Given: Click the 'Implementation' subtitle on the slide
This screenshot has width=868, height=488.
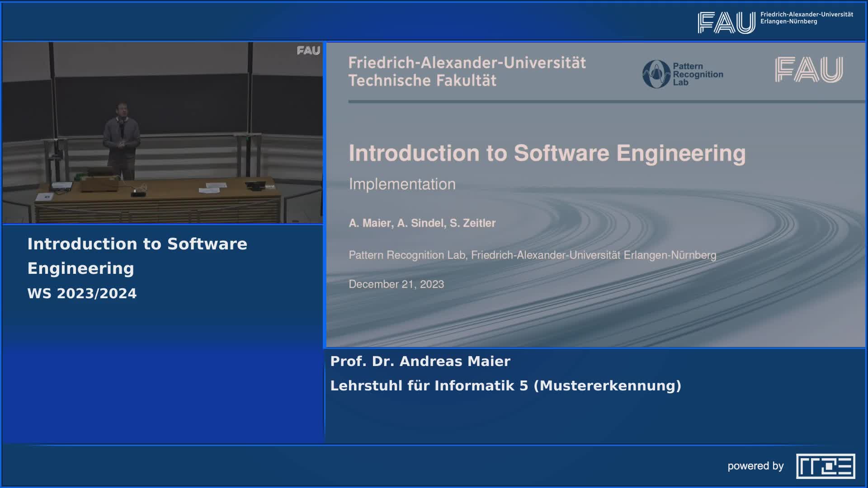Looking at the screenshot, I should pos(402,184).
